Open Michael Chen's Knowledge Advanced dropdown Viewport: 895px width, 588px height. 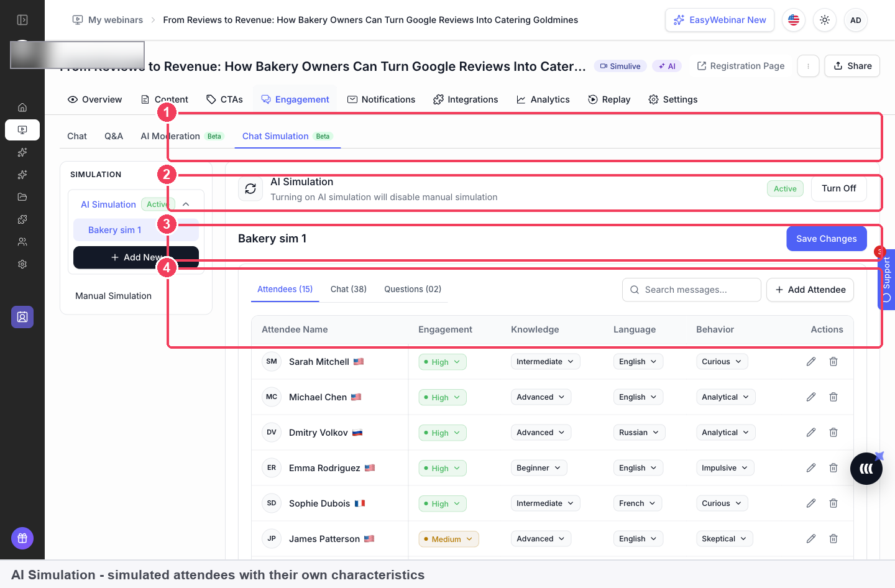541,397
